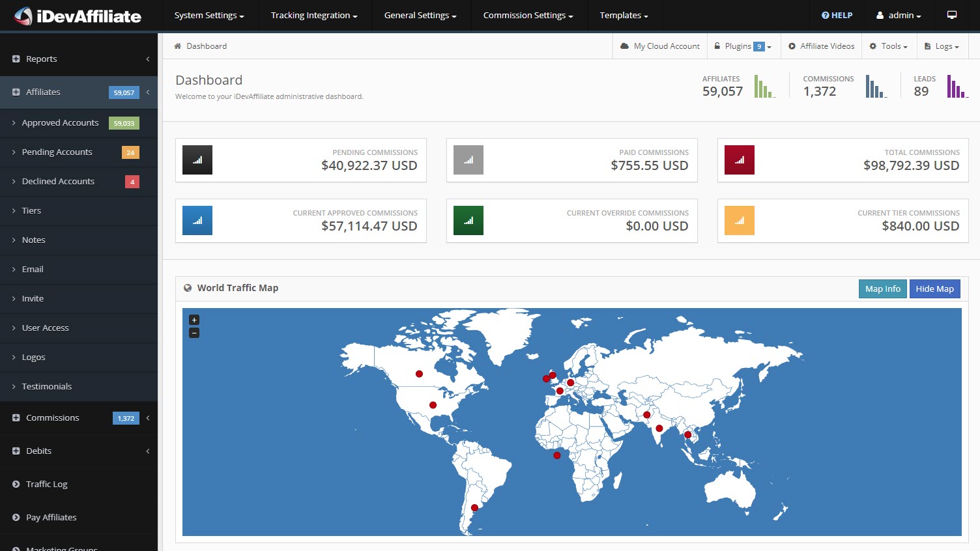Open the Logs dropdown
The image size is (980, 551).
point(942,46)
